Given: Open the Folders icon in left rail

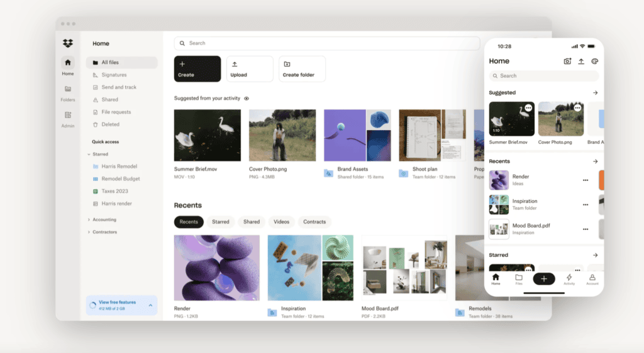Looking at the screenshot, I should (68, 89).
